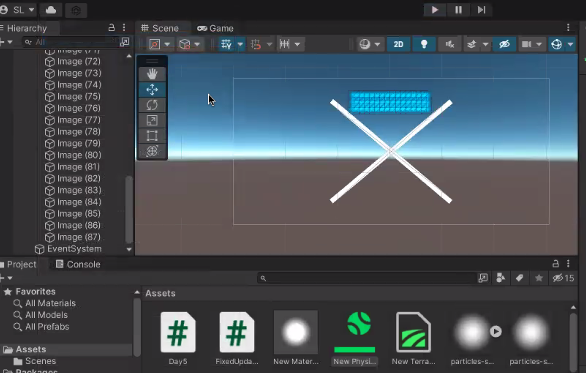
Task: Open the Scene view options menu
Action: pyautogui.click(x=568, y=28)
